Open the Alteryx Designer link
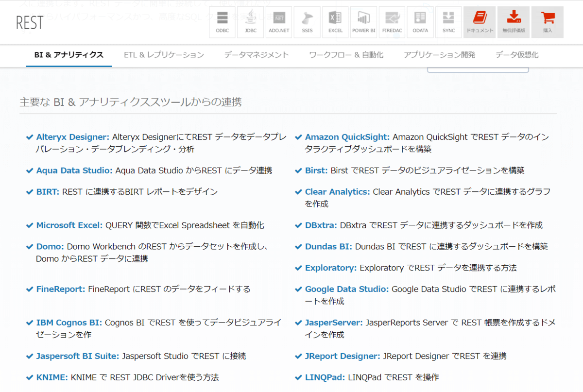583x392 pixels. click(x=73, y=137)
